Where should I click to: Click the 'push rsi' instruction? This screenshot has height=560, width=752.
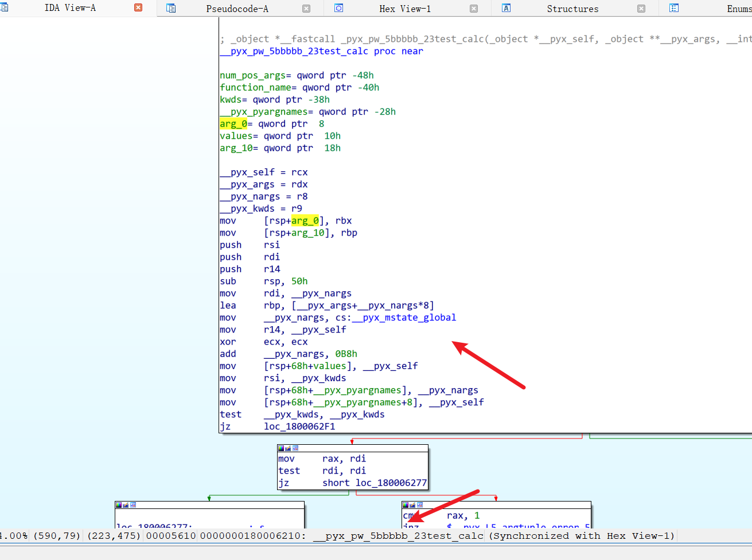[x=250, y=245]
